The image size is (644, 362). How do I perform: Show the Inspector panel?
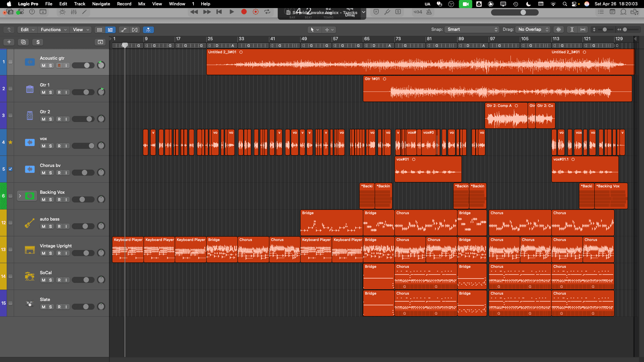coord(20,12)
